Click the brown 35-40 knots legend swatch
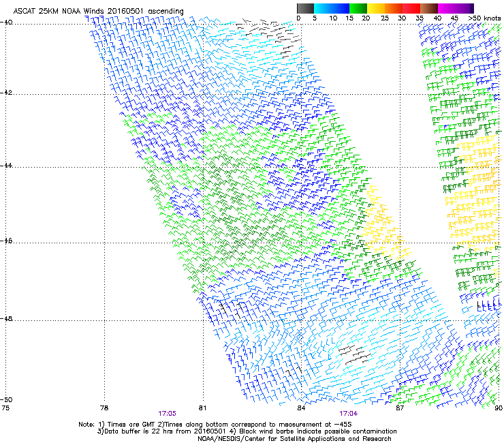The width and height of the screenshot is (504, 443). [429, 8]
